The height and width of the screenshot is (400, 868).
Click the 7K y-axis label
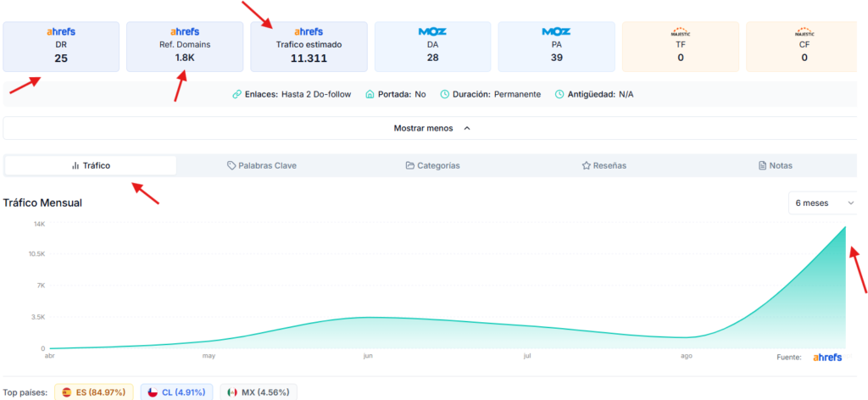click(x=41, y=286)
